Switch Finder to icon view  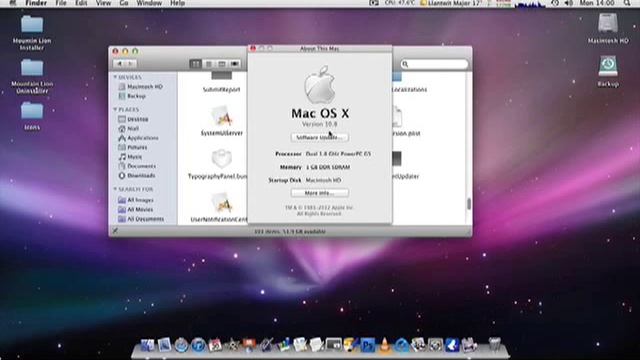[196, 64]
